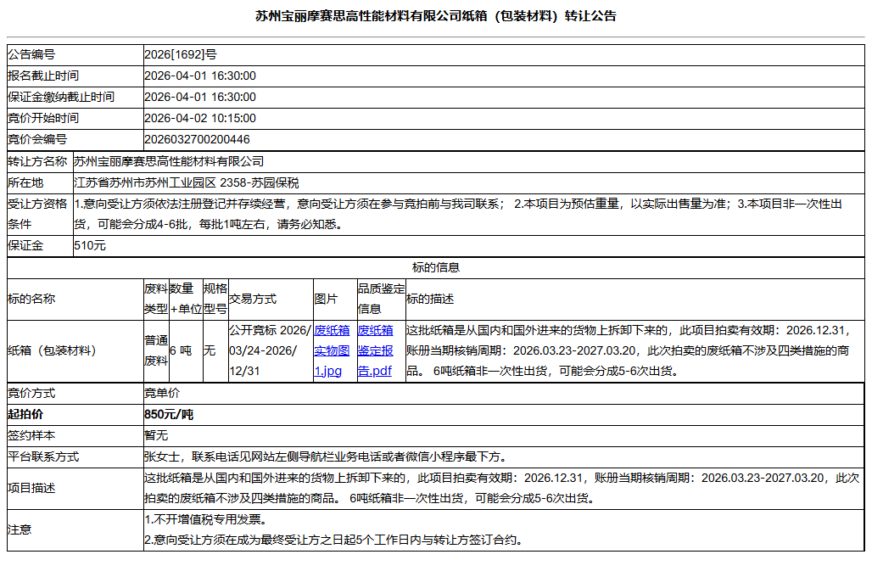
Task: Open the 废纸箱实物图1.jpg image link
Action: point(331,348)
